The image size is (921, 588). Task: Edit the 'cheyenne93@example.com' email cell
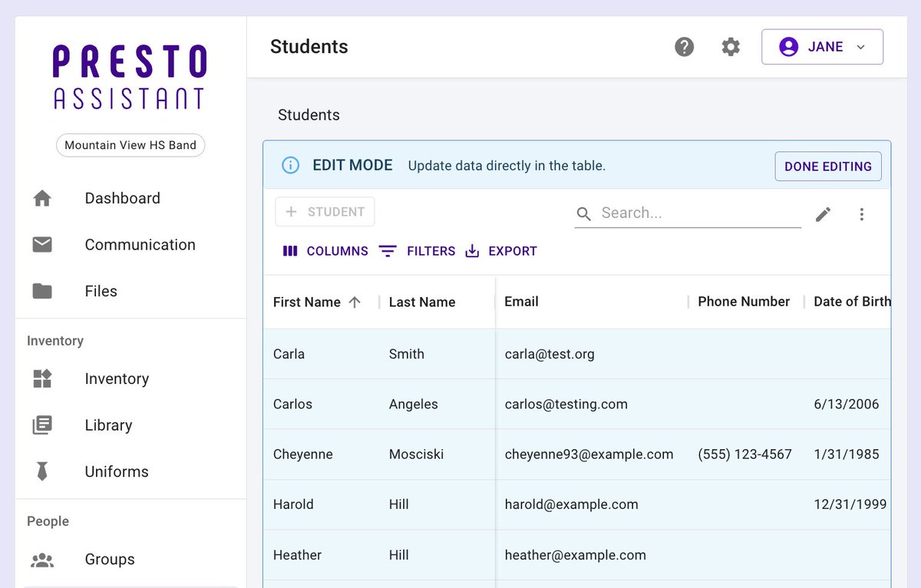[592, 454]
